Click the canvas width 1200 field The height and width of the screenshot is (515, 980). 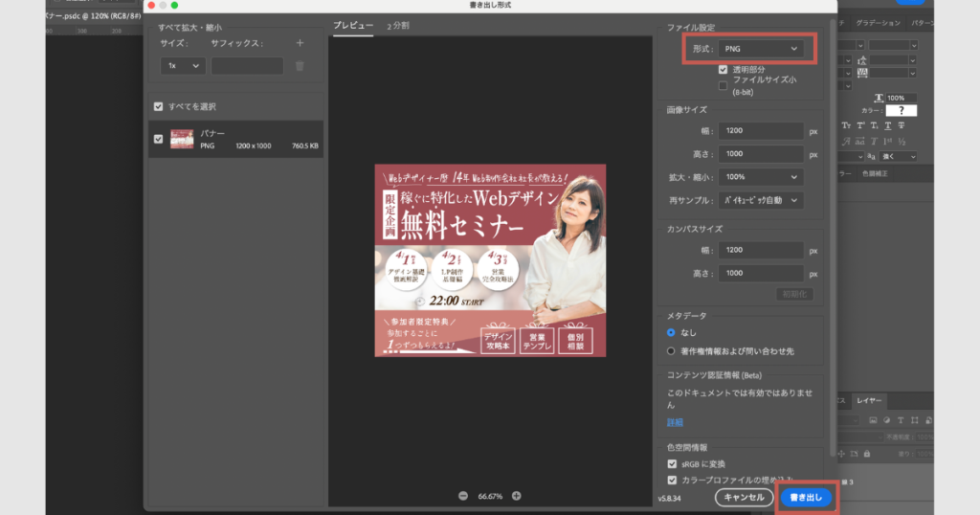pos(761,250)
